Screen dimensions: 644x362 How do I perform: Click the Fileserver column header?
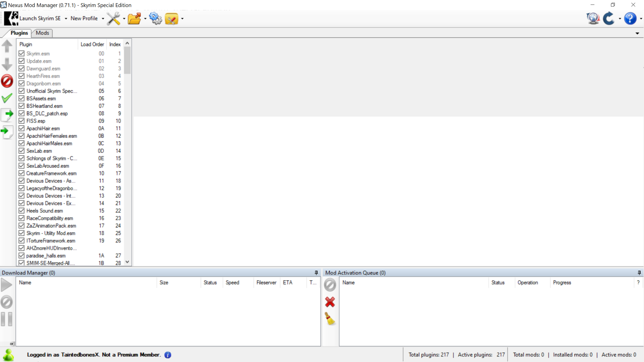[267, 283]
